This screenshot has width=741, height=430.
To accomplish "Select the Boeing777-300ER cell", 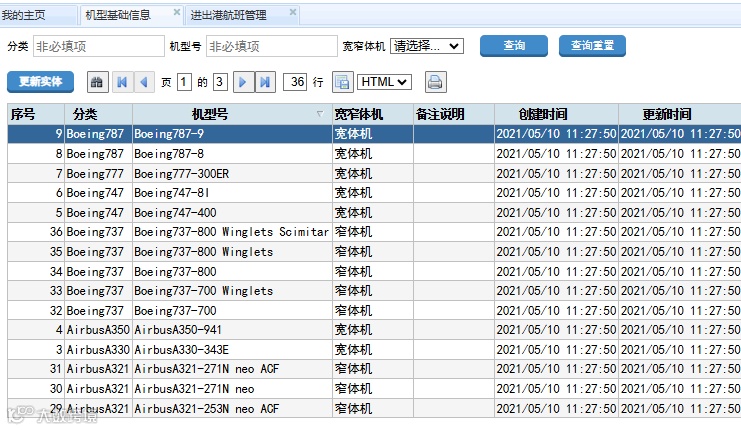I will [x=232, y=174].
